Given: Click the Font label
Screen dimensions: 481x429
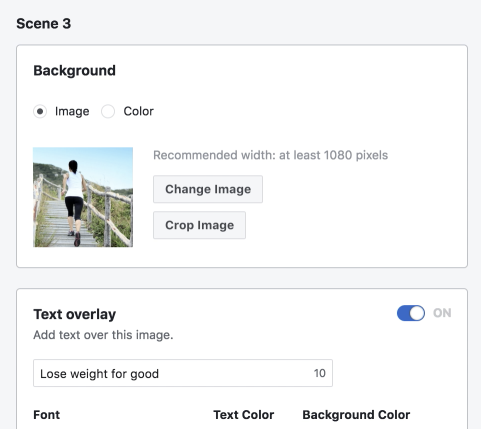Looking at the screenshot, I should click(x=47, y=415).
